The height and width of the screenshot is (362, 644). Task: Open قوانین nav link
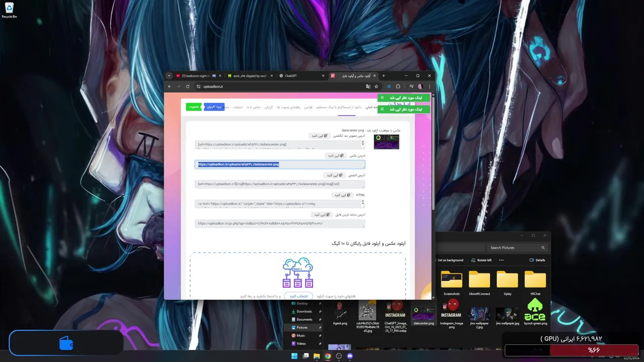(x=308, y=107)
